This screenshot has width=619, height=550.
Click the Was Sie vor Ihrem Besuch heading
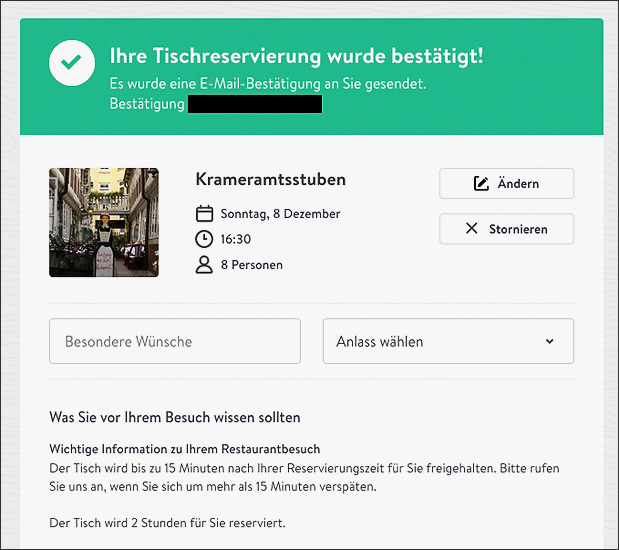[x=174, y=417]
